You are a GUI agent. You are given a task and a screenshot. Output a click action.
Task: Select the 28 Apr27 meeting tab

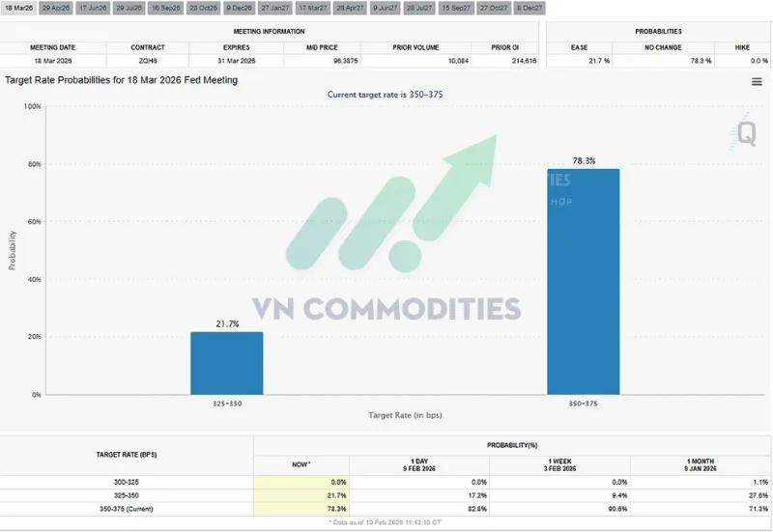pos(350,8)
